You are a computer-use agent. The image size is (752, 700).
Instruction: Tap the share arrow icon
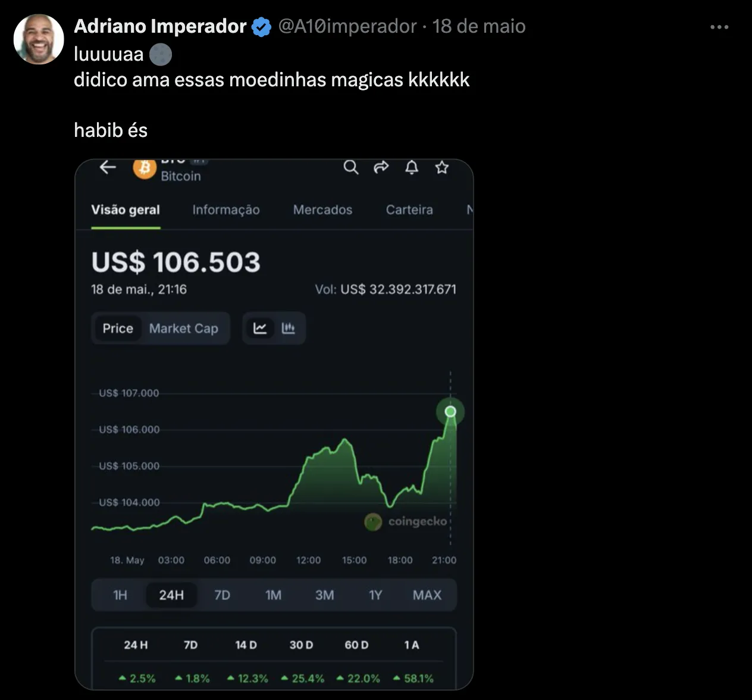pyautogui.click(x=381, y=167)
